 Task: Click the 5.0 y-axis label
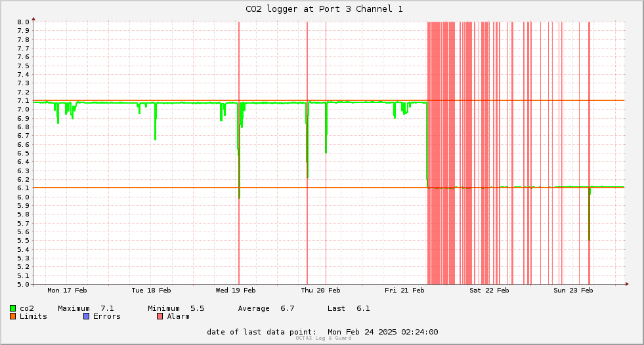(x=24, y=284)
